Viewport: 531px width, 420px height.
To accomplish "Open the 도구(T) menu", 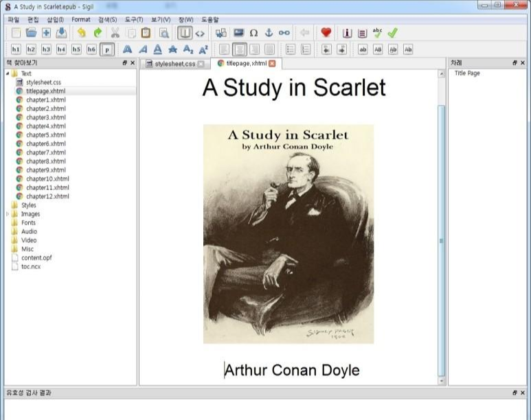I will click(134, 20).
